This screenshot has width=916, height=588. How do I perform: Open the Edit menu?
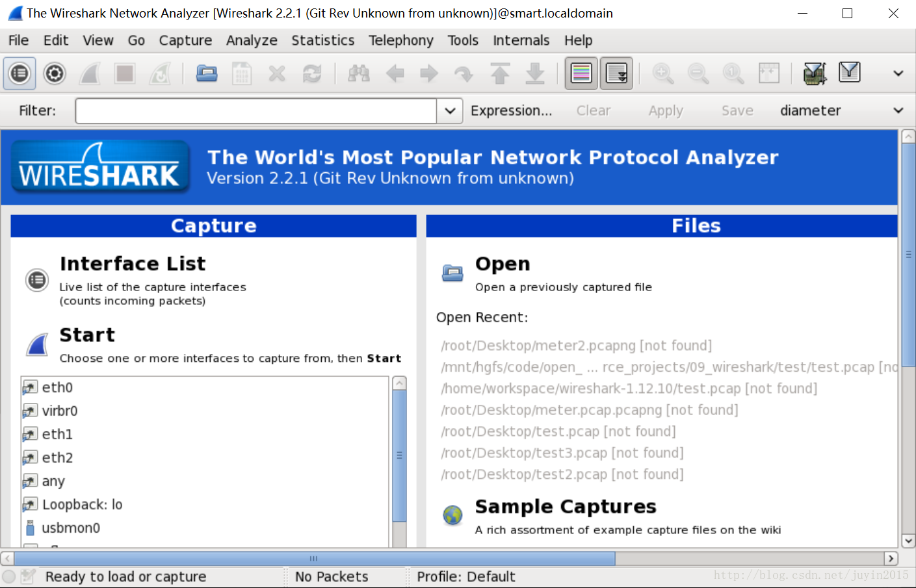(56, 40)
